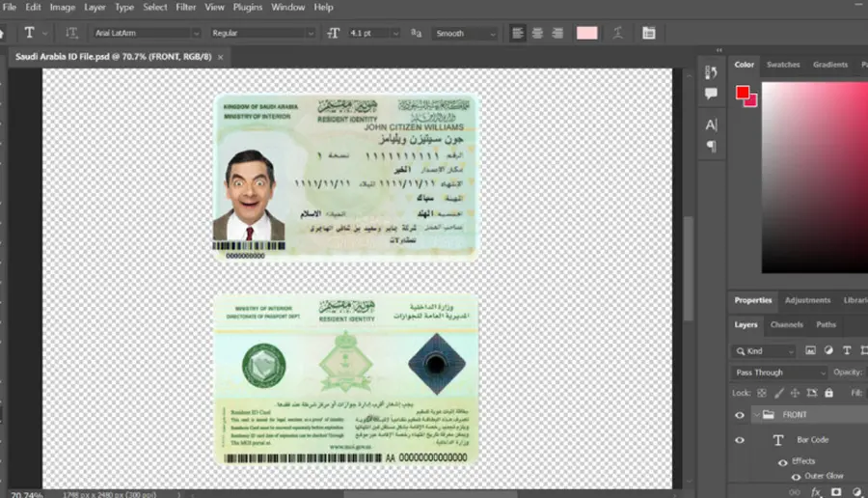Switch to the Swatches tab
This screenshot has height=498, width=868.
click(x=783, y=65)
